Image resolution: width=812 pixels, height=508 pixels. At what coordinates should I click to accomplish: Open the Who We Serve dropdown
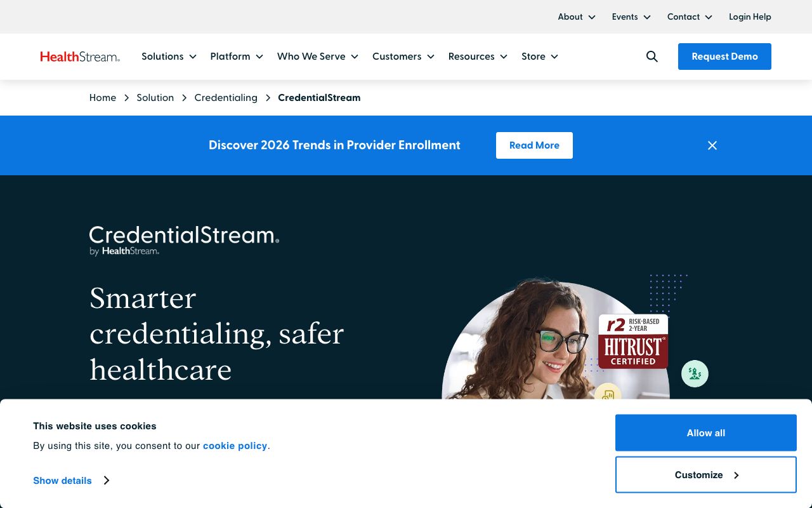pyautogui.click(x=318, y=57)
